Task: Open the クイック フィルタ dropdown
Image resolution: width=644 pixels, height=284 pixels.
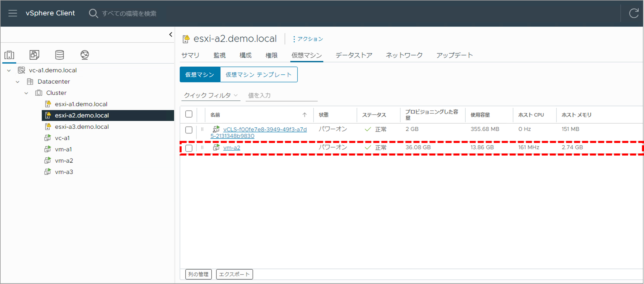Action: 211,95
